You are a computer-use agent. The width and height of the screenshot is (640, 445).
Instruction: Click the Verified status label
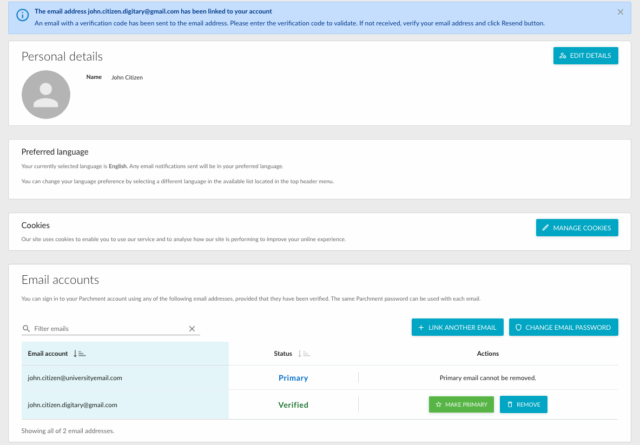293,405
